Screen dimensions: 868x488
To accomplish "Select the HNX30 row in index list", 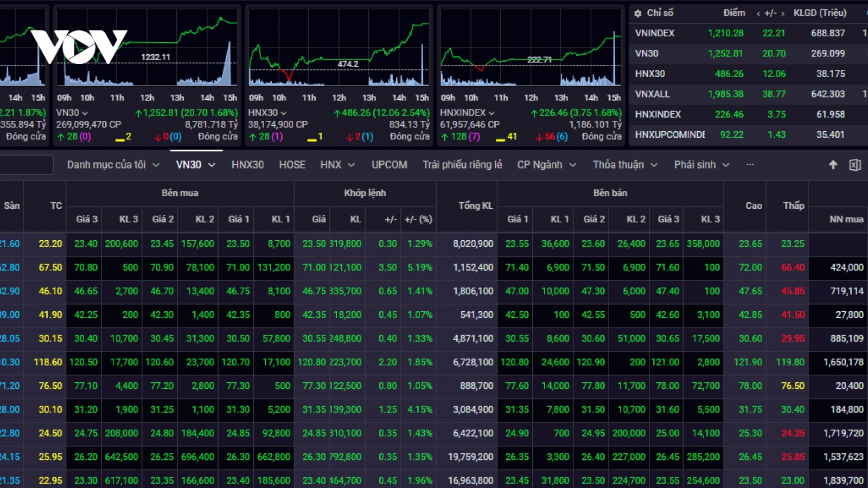I will click(x=749, y=74).
